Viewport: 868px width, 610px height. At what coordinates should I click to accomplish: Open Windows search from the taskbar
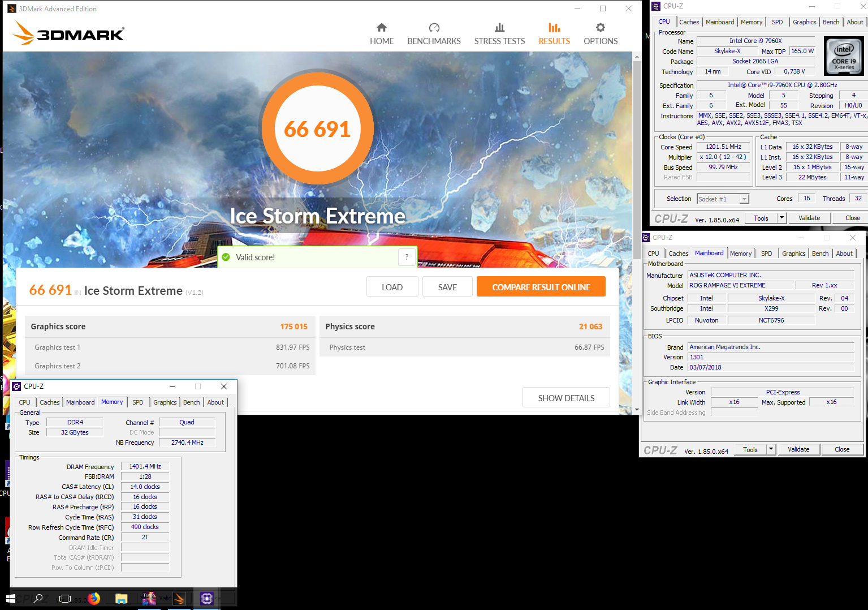(x=38, y=599)
